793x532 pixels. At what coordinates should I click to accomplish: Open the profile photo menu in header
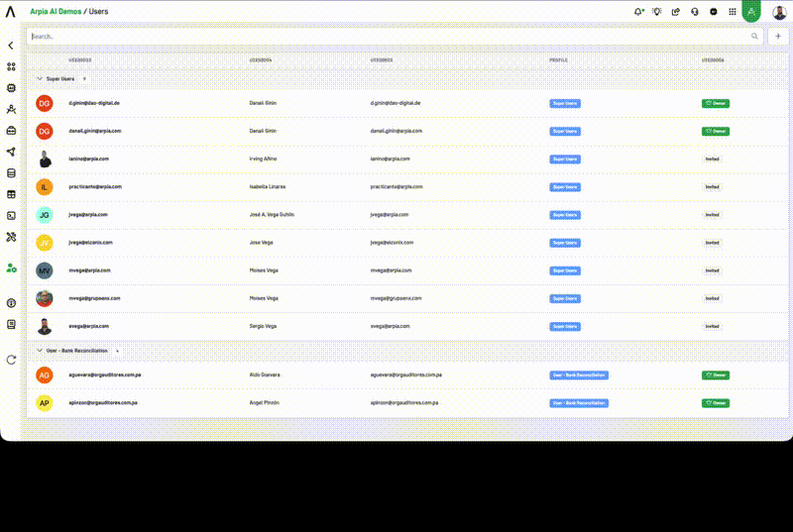coord(779,12)
